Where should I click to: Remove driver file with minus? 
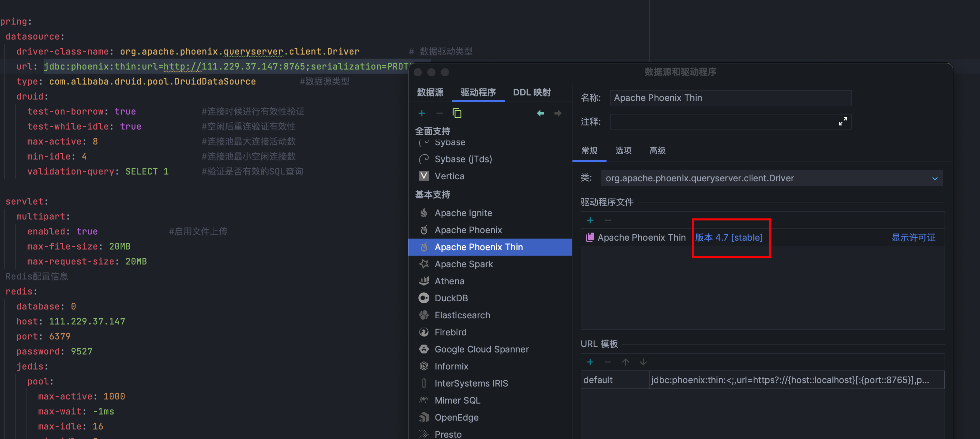point(608,220)
